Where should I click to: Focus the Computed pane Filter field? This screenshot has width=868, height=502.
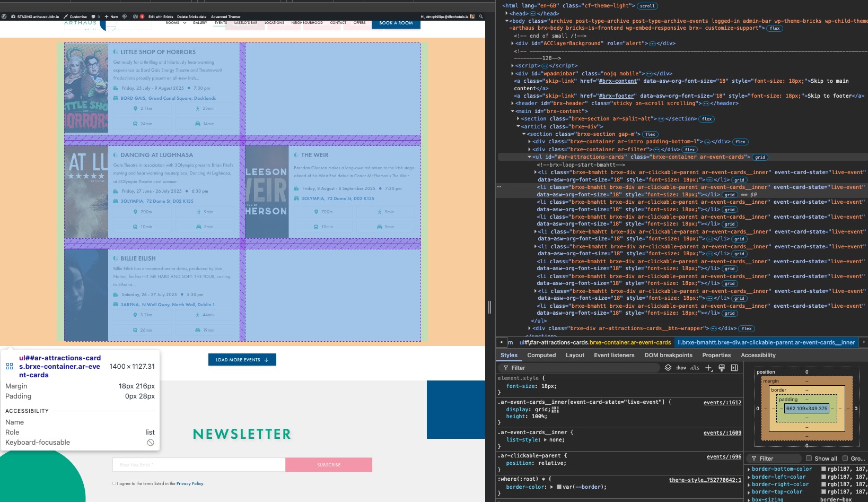coord(773,458)
